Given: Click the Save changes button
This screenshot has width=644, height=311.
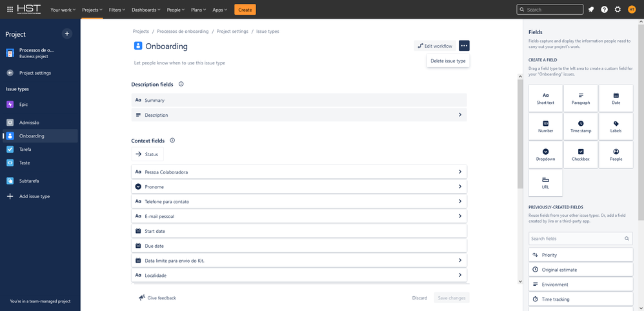Looking at the screenshot, I should click(x=452, y=298).
